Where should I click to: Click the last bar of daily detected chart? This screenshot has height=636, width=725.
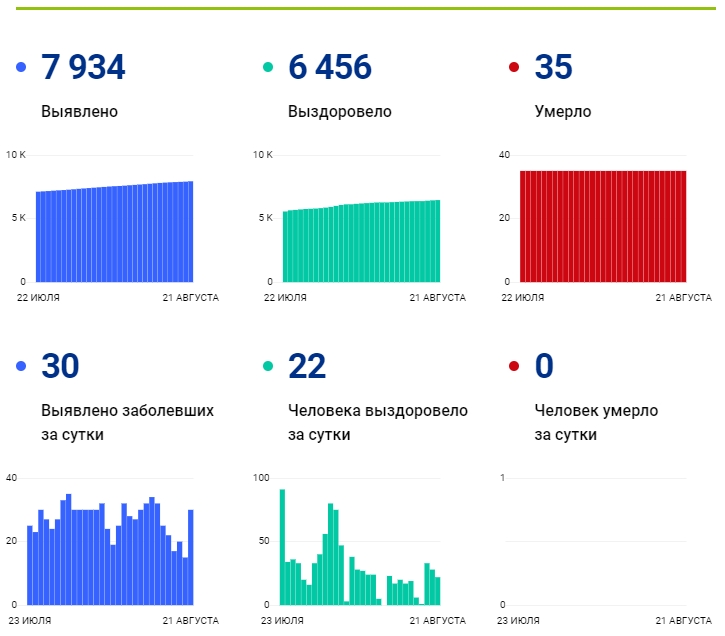[190, 557]
